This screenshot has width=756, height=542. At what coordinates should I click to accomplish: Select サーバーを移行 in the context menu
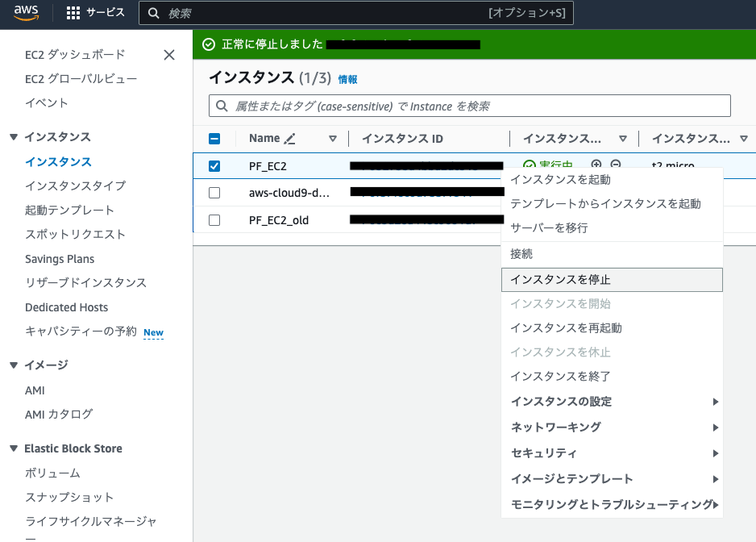pyautogui.click(x=612, y=227)
